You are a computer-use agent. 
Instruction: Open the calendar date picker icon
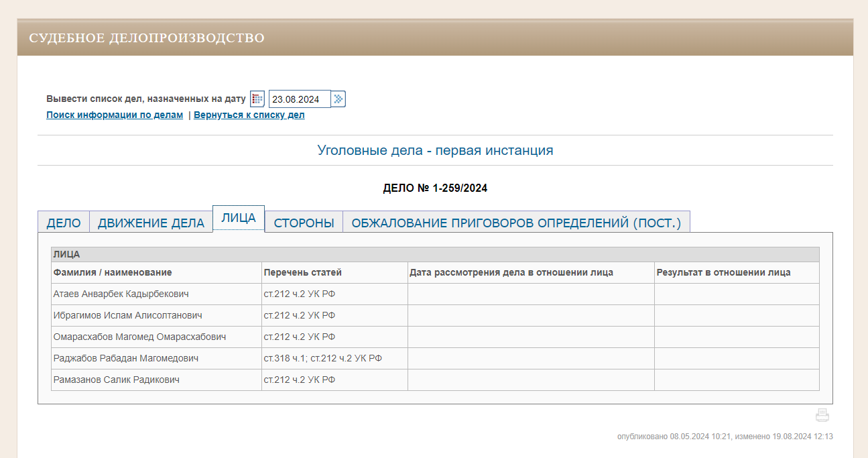pyautogui.click(x=257, y=99)
